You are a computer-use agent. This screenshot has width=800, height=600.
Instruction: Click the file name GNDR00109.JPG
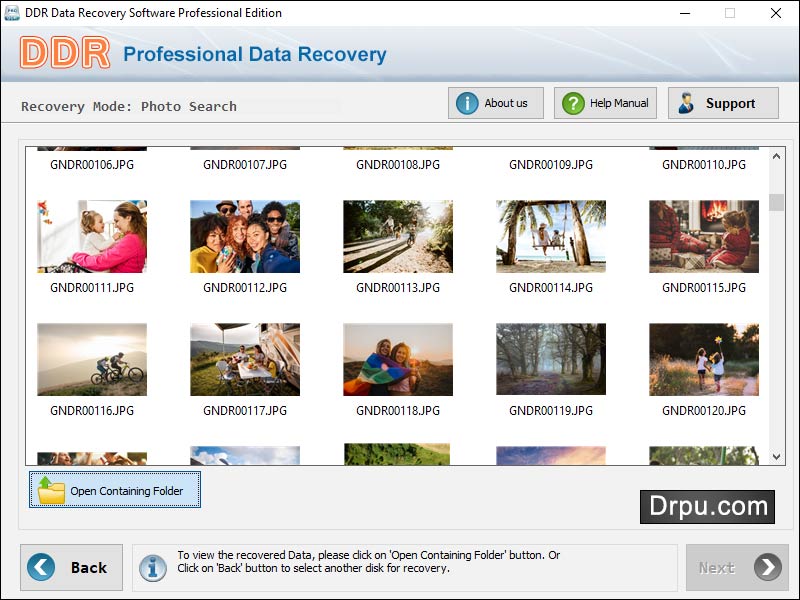[551, 165]
